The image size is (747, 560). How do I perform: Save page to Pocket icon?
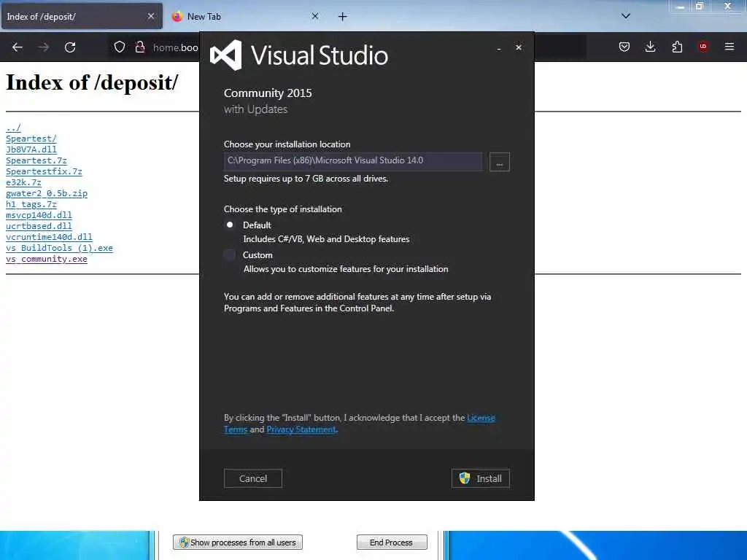coord(624,47)
